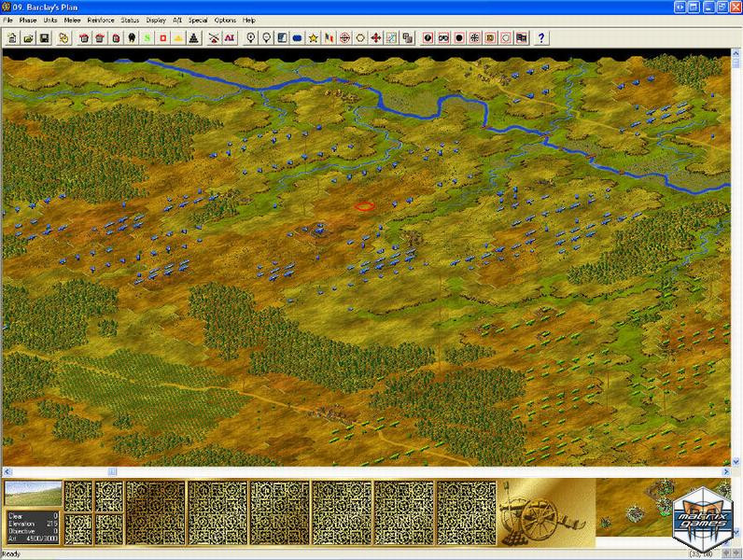Click the zoom-out magnifier icon
743x560 pixels.
coord(266,38)
